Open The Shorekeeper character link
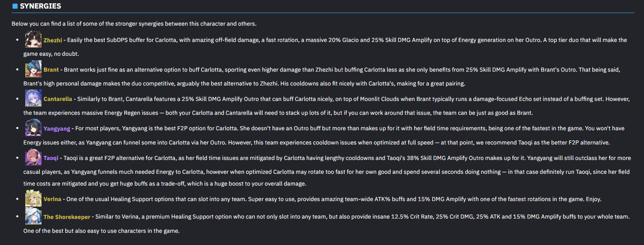The height and width of the screenshot is (245, 644). [67, 217]
